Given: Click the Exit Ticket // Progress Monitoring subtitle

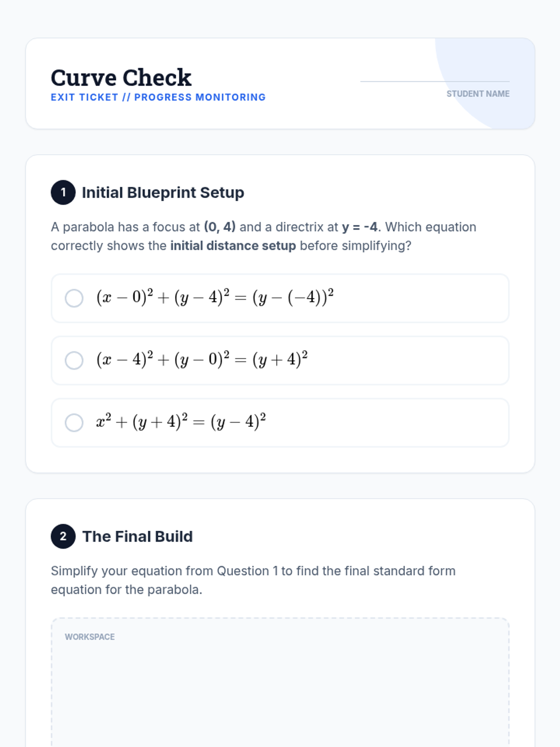Looking at the screenshot, I should coord(158,97).
